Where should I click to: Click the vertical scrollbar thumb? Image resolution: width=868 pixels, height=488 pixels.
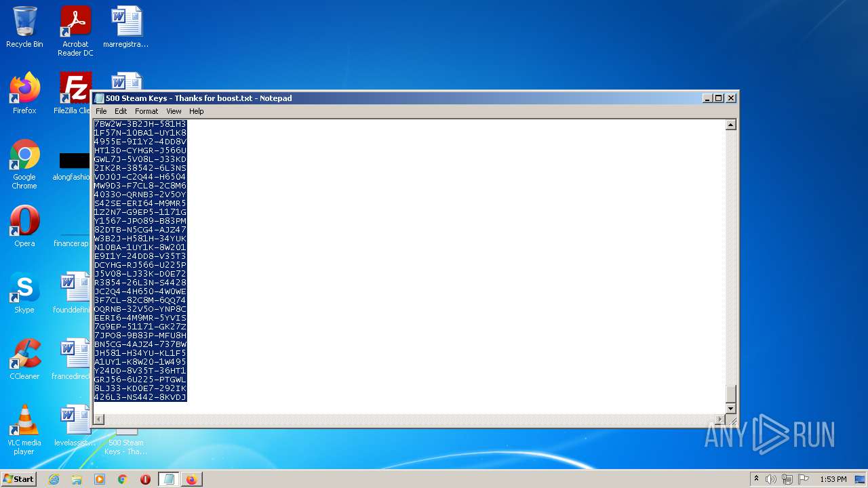(x=731, y=394)
